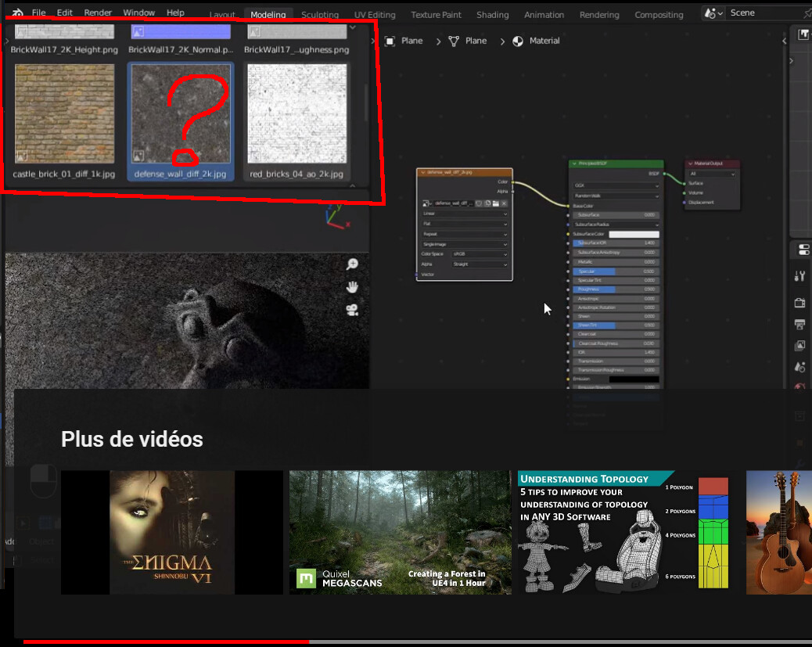Open the Linear interpolation dropdown

(x=465, y=214)
